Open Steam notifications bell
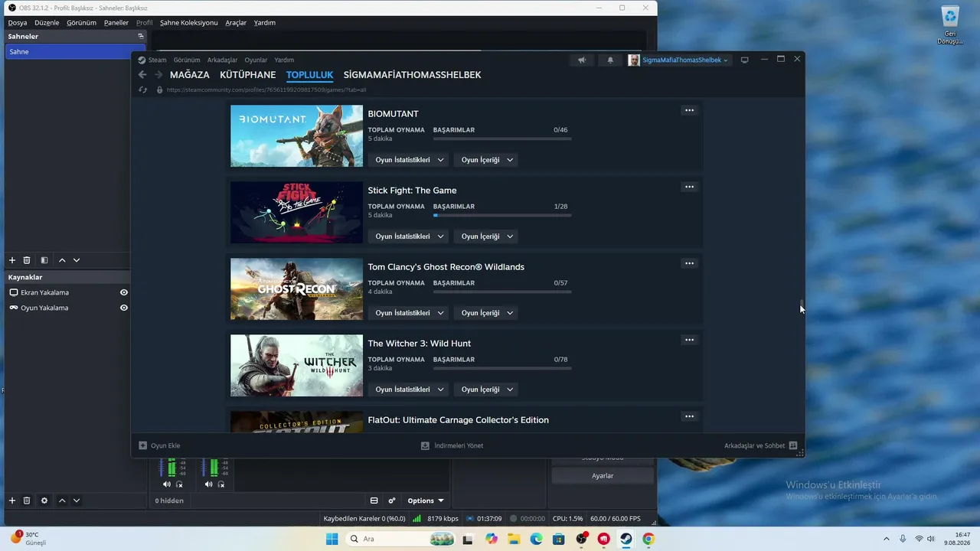The image size is (980, 551). pos(610,60)
